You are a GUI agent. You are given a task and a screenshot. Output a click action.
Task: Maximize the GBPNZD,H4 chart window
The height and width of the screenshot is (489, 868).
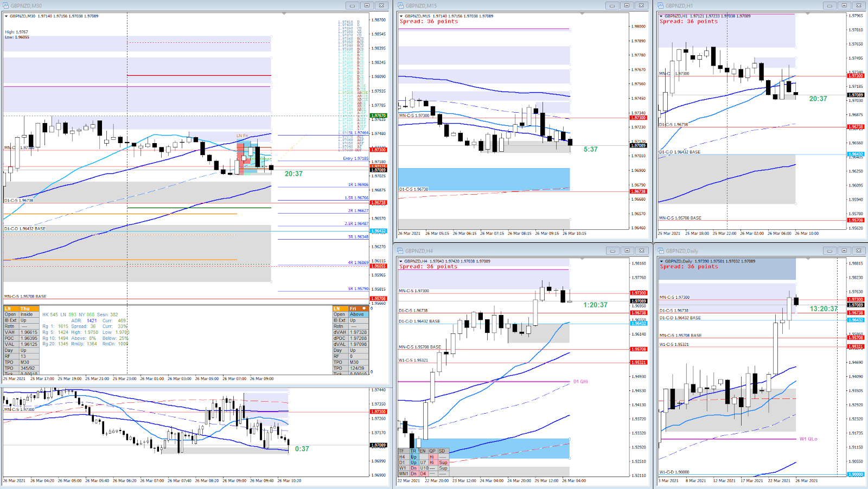point(627,250)
